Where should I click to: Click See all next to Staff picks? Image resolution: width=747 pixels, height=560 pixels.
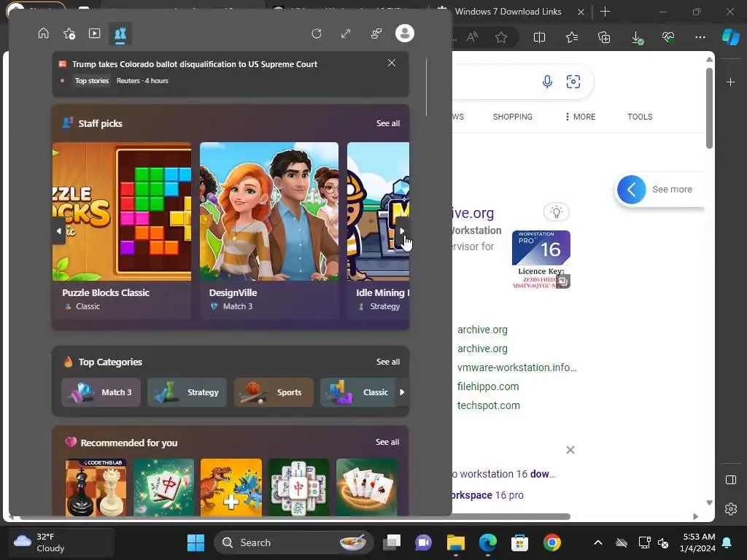click(388, 123)
